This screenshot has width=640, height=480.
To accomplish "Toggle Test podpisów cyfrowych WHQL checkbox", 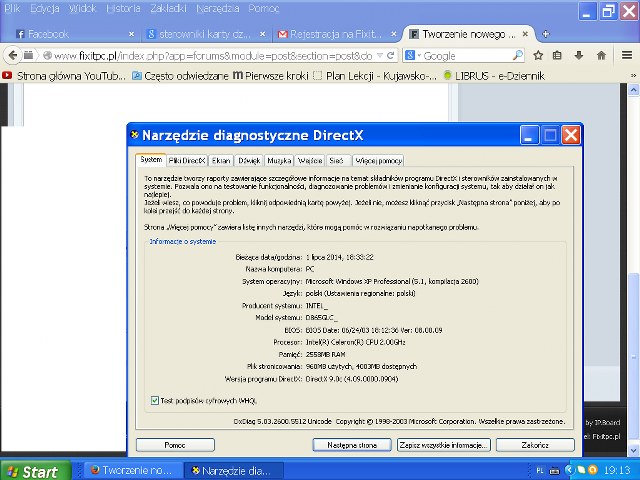I will pyautogui.click(x=155, y=400).
